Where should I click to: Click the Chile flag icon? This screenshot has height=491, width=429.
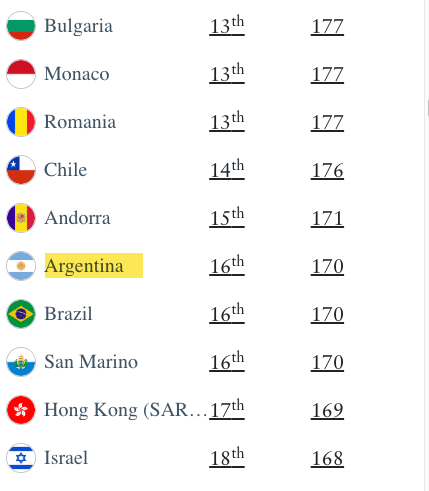(x=21, y=170)
